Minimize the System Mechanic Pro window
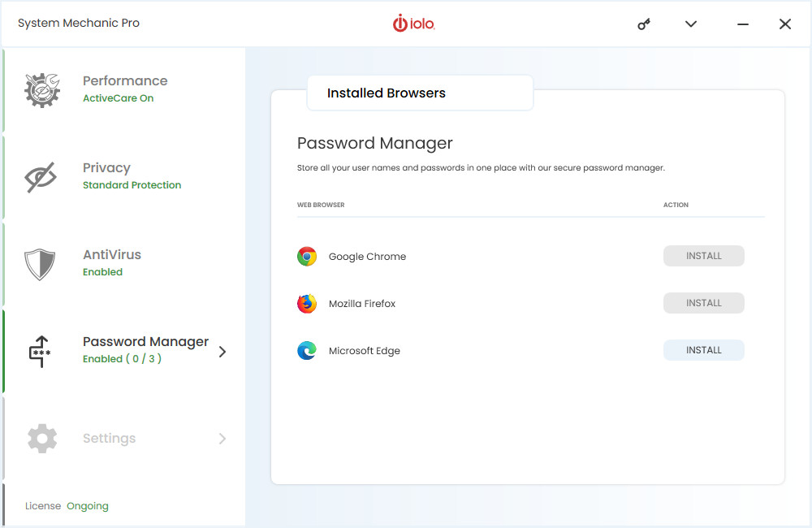 pyautogui.click(x=743, y=24)
